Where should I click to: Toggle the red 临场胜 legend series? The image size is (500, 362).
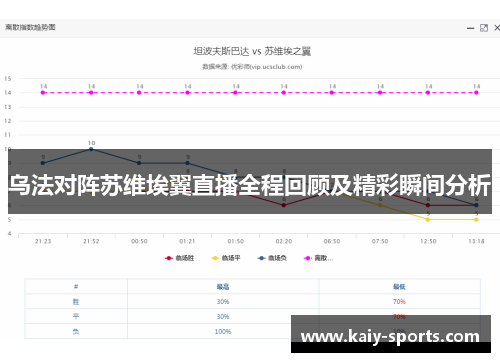[179, 258]
